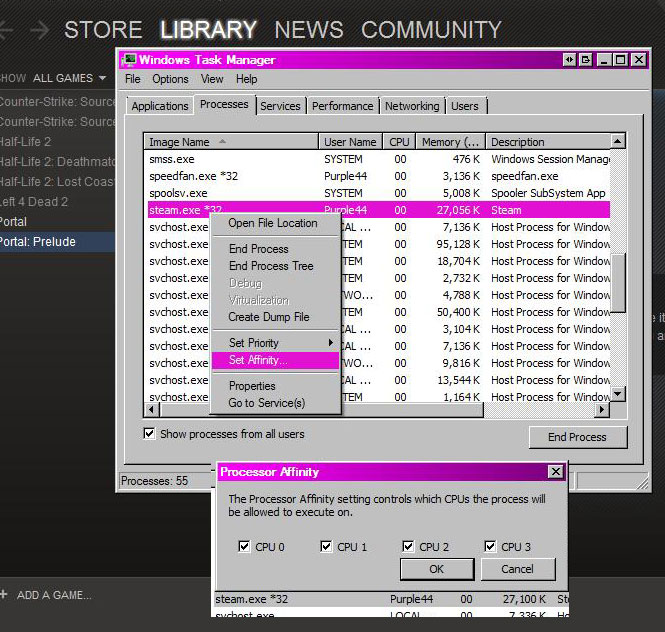Open the Steam STORE section
The width and height of the screenshot is (665, 632).
(103, 30)
